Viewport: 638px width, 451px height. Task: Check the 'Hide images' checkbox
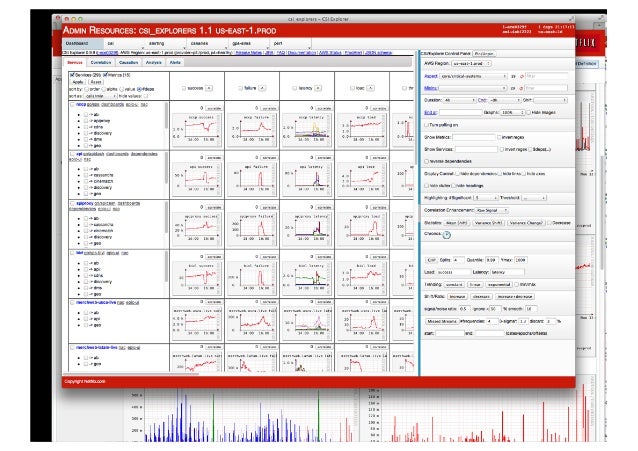[529, 112]
